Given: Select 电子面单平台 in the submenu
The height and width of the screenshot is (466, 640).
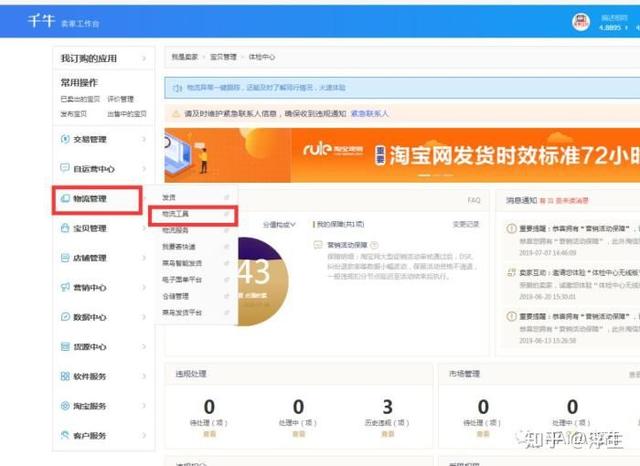Looking at the screenshot, I should pos(182,280).
